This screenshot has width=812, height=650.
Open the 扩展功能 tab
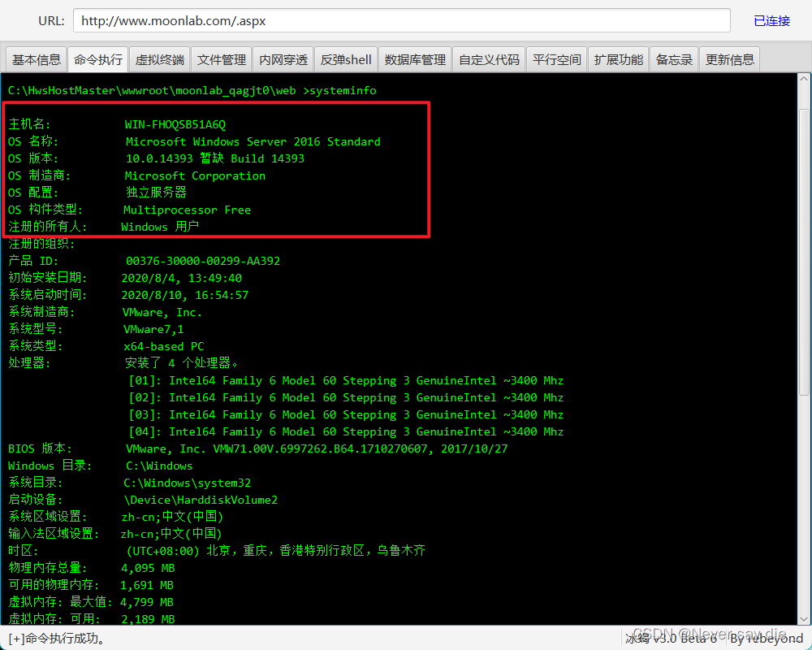tap(618, 59)
